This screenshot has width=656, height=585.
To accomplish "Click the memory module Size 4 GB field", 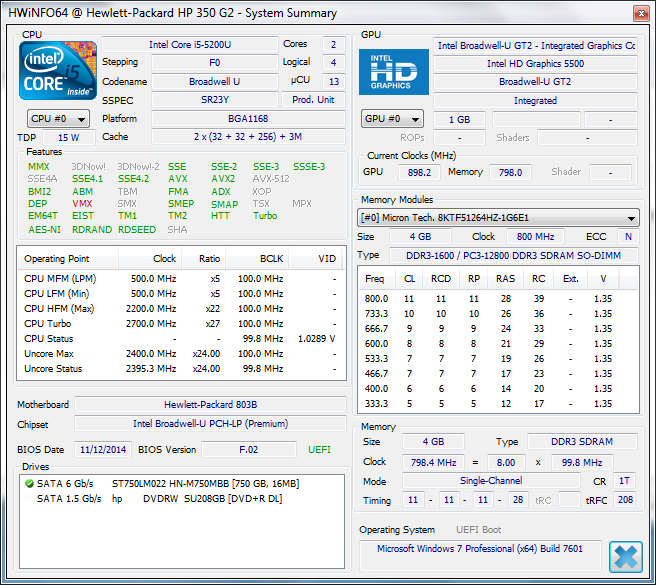I will coord(420,237).
